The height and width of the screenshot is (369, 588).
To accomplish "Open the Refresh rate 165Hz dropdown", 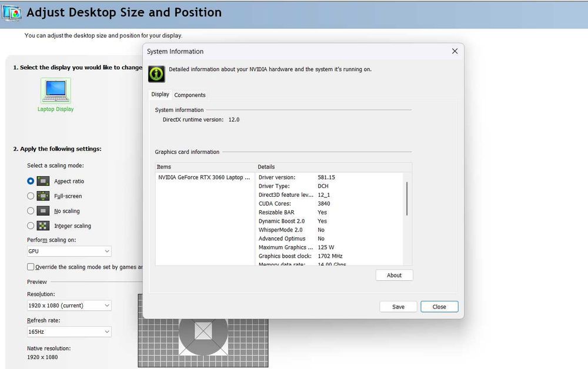I will tap(69, 331).
